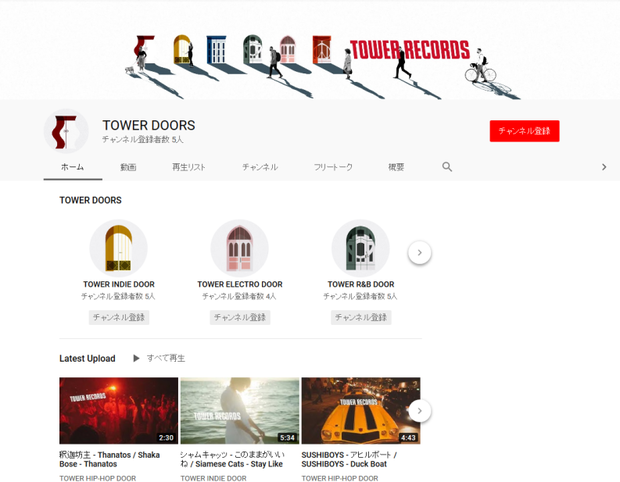This screenshot has height=482, width=620.
Task: Advance the featured channels carousel arrow
Action: tap(420, 252)
